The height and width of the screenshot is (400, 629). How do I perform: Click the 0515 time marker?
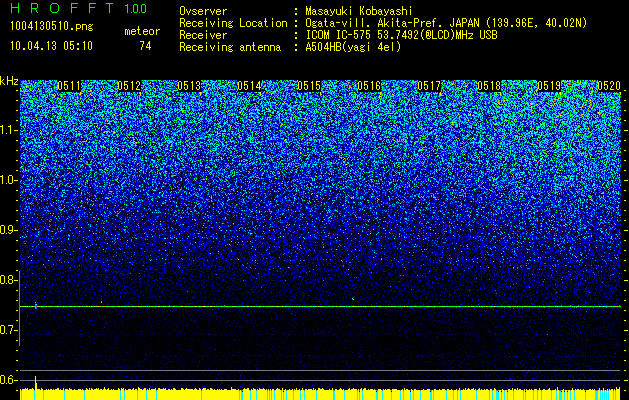pyautogui.click(x=309, y=86)
